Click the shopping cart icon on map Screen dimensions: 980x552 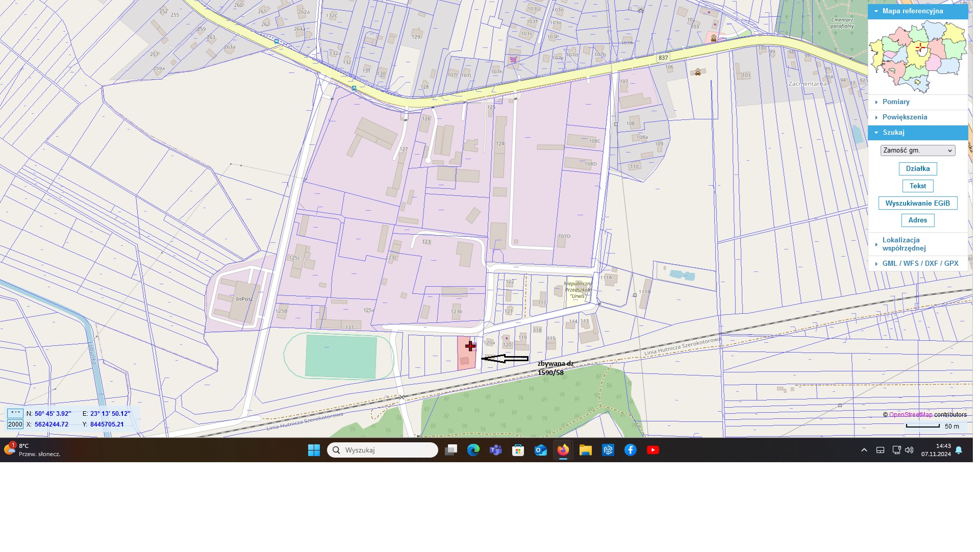pyautogui.click(x=513, y=60)
